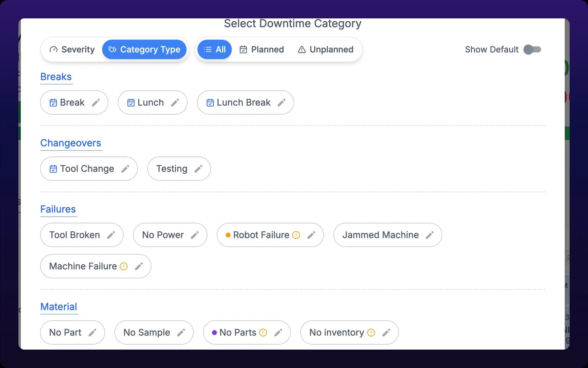This screenshot has width=588, height=368.
Task: Click the edit pencil for No Sample
Action: pyautogui.click(x=181, y=332)
